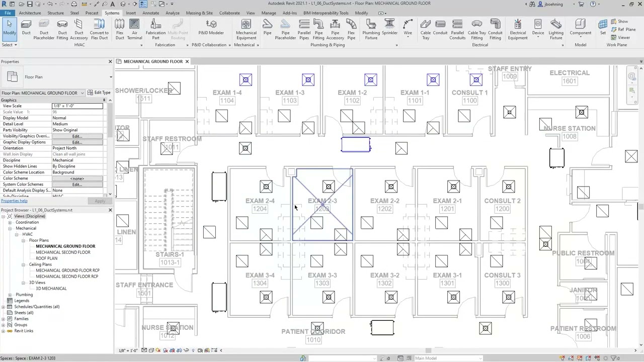Open the Work Plane Viewer
The image size is (644, 362).
click(620, 38)
